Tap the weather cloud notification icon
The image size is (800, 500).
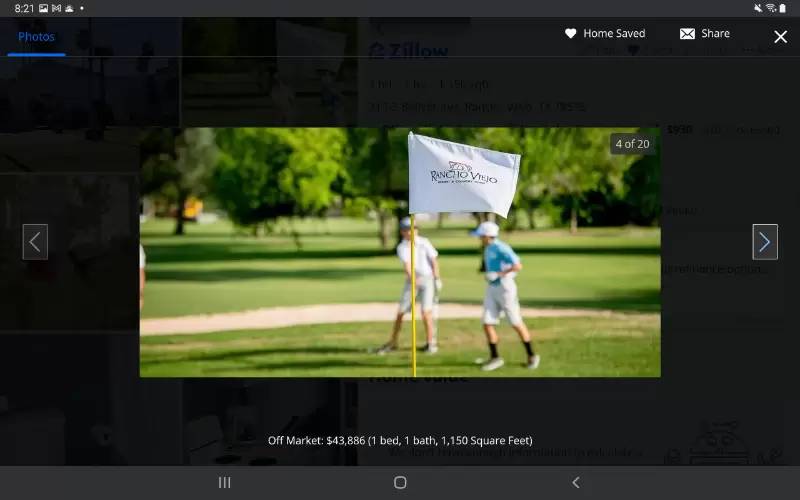69,8
